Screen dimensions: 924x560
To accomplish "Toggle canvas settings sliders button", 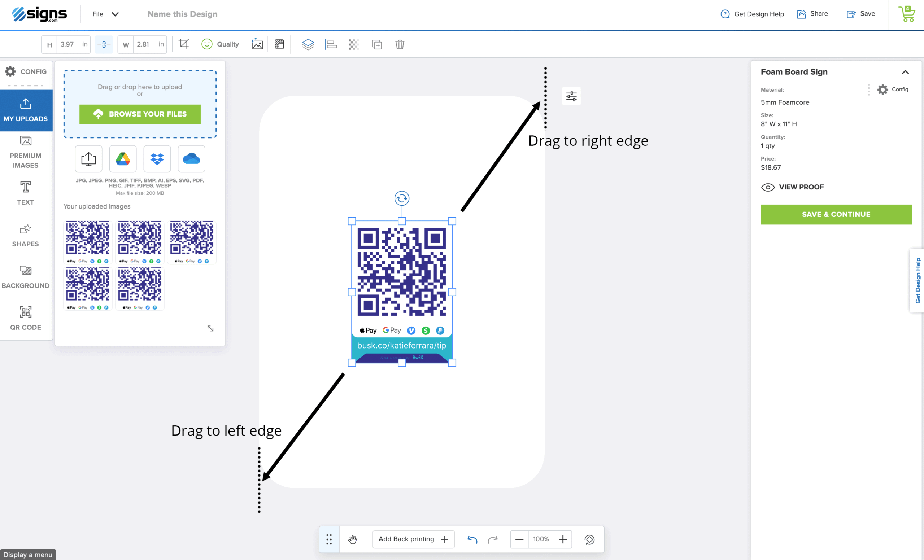I will point(571,96).
